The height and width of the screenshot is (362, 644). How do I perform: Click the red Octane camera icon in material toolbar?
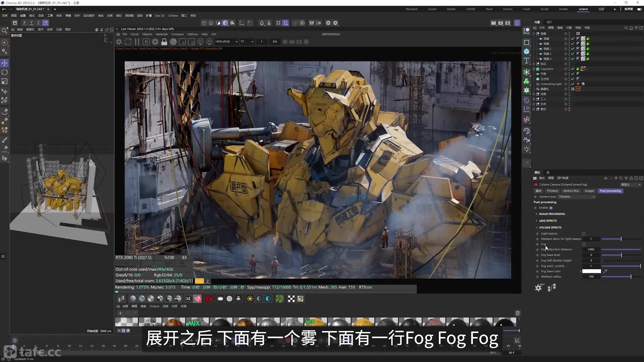[209, 299]
